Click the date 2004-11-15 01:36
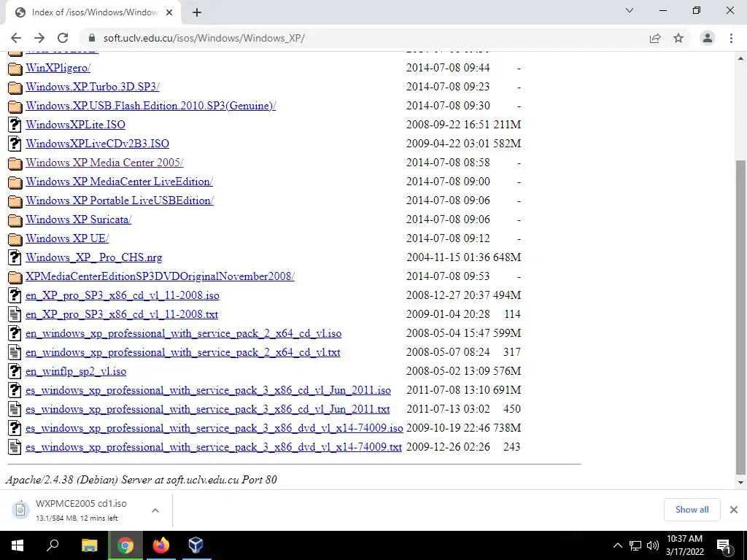Image resolution: width=747 pixels, height=560 pixels. pos(449,257)
